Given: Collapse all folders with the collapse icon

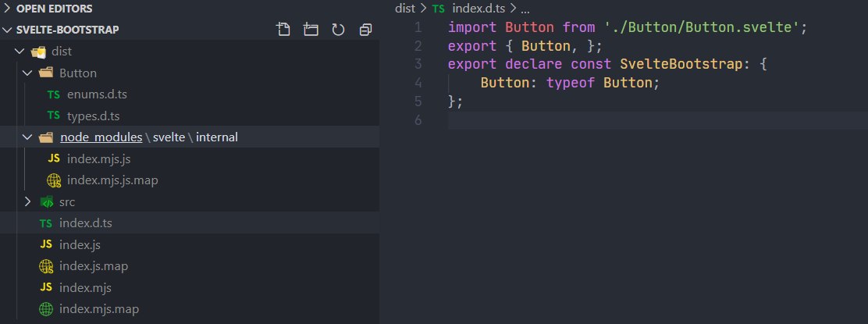Looking at the screenshot, I should [x=365, y=30].
